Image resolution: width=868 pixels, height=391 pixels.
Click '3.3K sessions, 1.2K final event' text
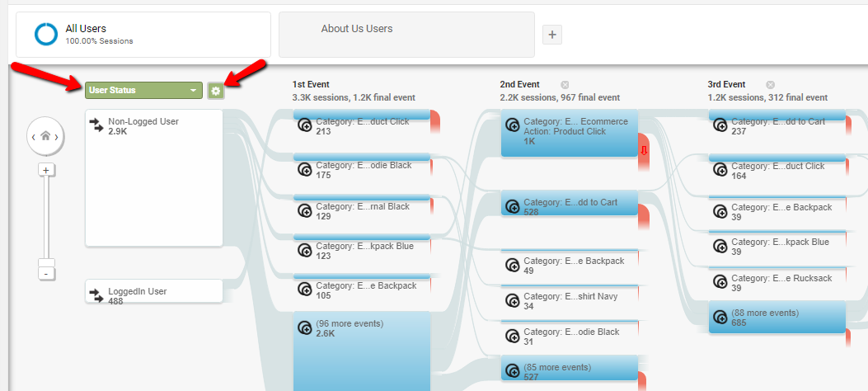click(354, 97)
